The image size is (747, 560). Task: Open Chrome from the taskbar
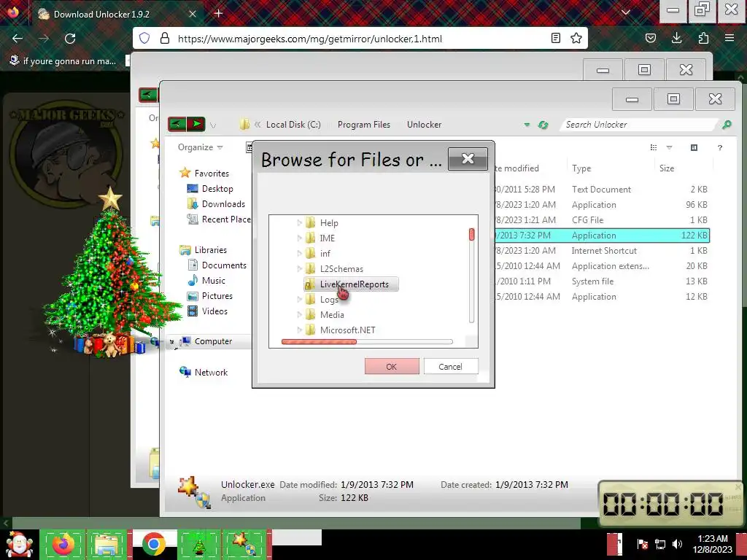pos(153,544)
